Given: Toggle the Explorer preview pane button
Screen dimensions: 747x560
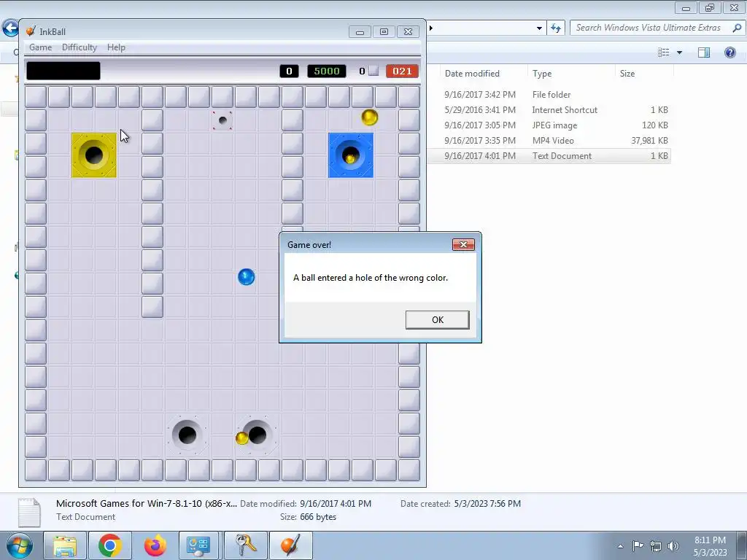Looking at the screenshot, I should click(x=704, y=52).
